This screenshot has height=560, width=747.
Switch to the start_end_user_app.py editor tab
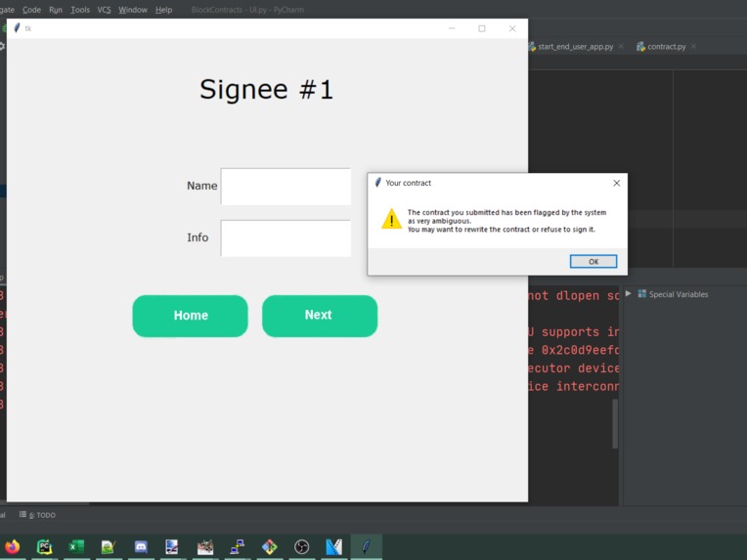pos(575,47)
